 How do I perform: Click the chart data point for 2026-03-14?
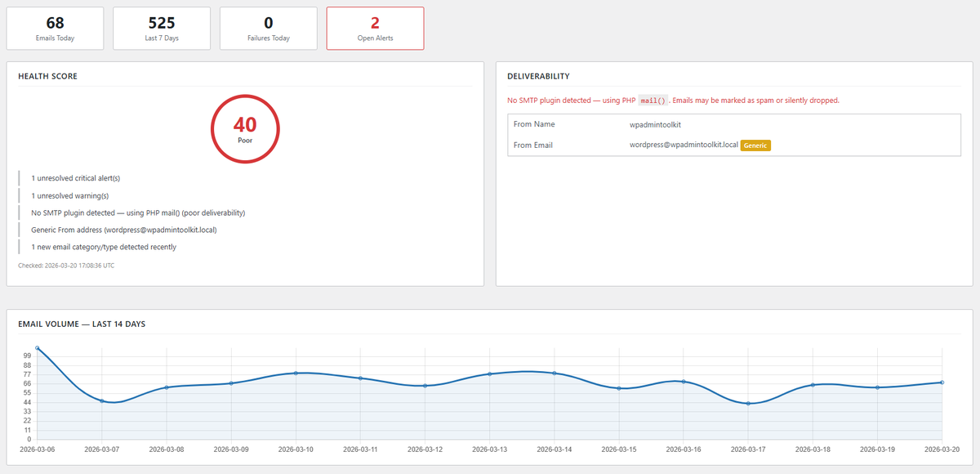click(x=555, y=373)
